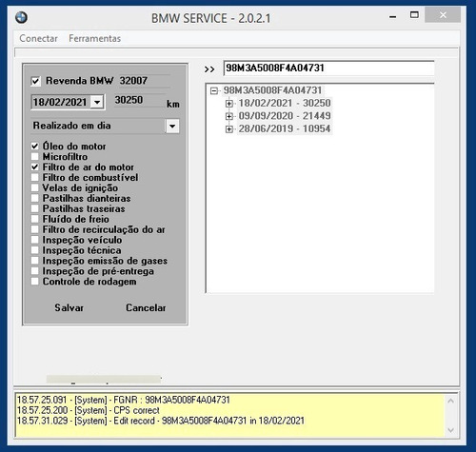Click log line 'Edit record' entry
This screenshot has height=452, width=476.
click(x=161, y=421)
